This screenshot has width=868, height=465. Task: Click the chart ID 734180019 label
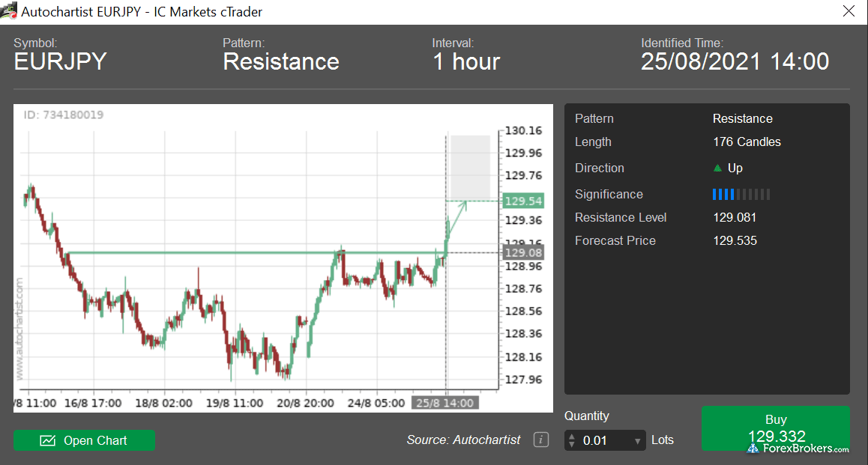(64, 115)
